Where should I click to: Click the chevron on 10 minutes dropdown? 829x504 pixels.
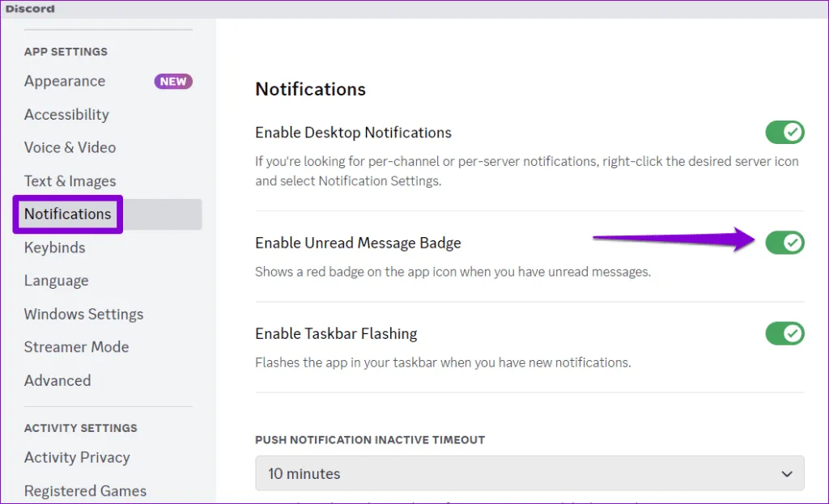coord(785,473)
